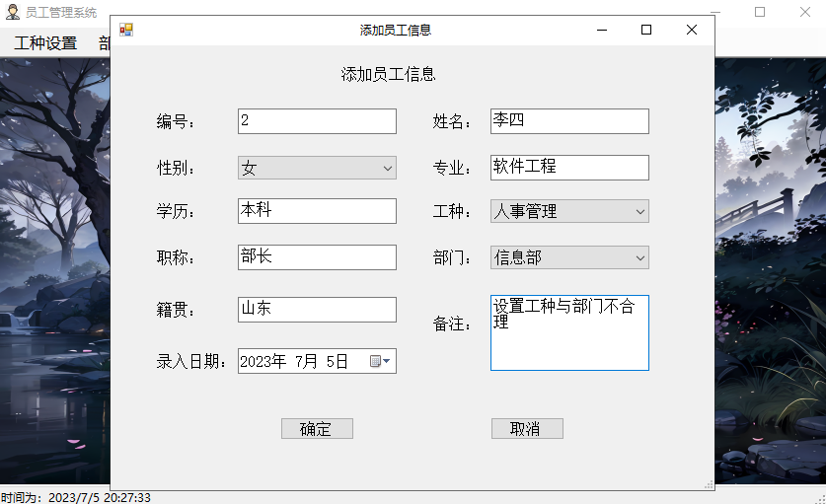Open the date picker calendar icon

pyautogui.click(x=380, y=362)
